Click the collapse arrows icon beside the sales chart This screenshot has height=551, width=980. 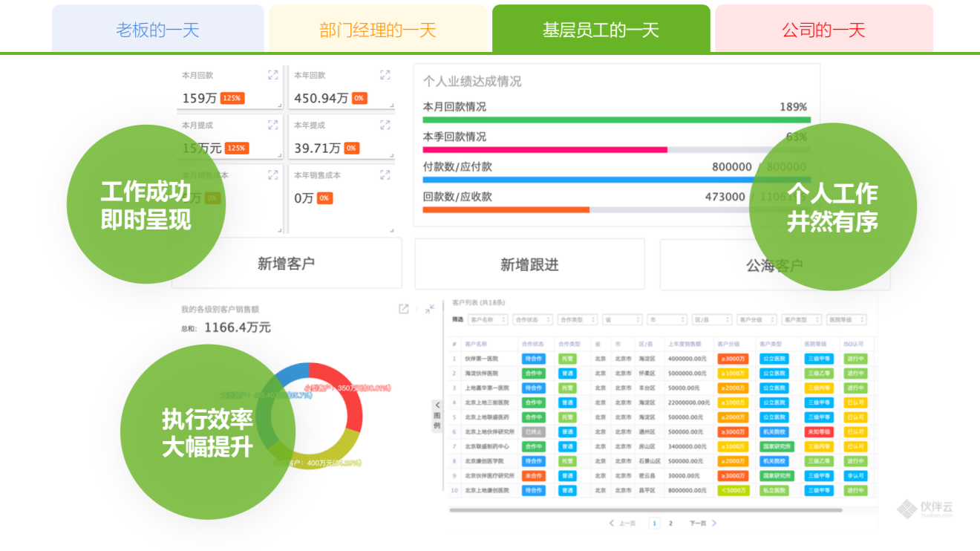click(x=430, y=309)
